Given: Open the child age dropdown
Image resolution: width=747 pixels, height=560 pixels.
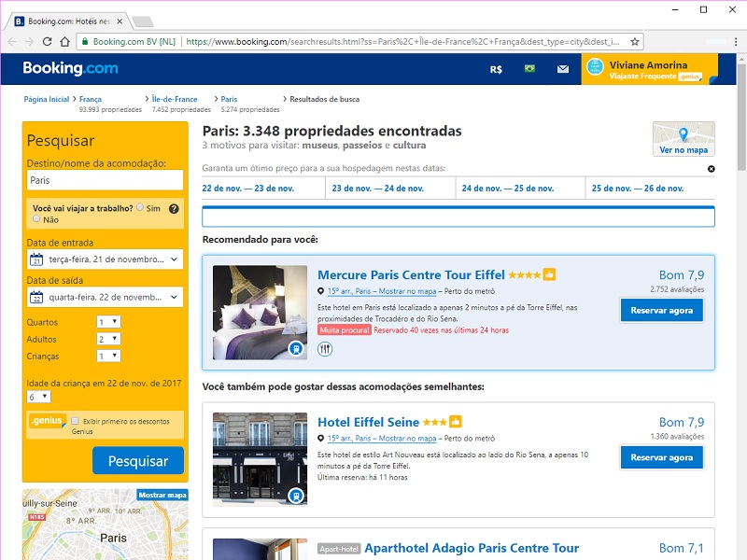Looking at the screenshot, I should coord(38,397).
